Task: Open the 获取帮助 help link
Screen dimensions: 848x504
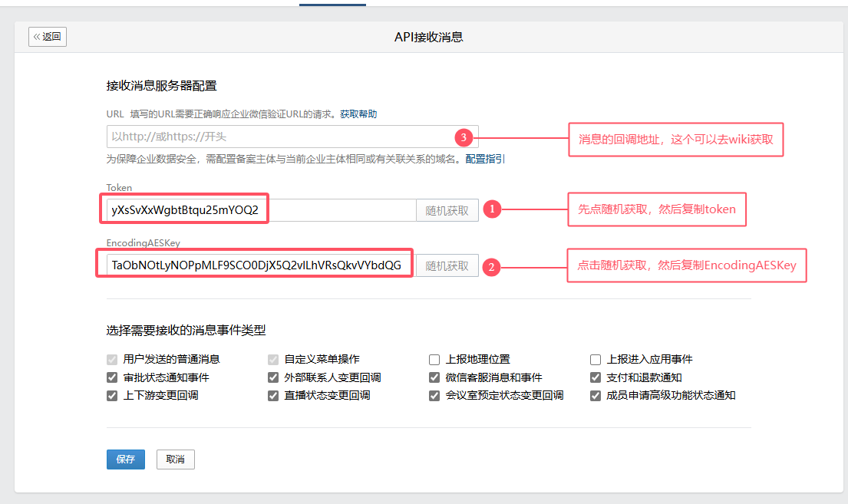Action: (358, 114)
